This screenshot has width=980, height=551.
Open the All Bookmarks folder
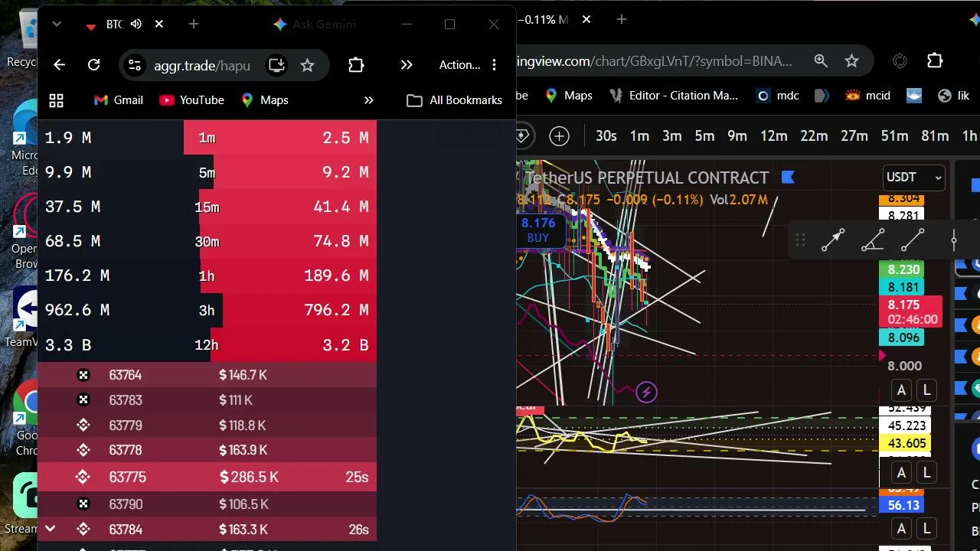click(x=455, y=100)
